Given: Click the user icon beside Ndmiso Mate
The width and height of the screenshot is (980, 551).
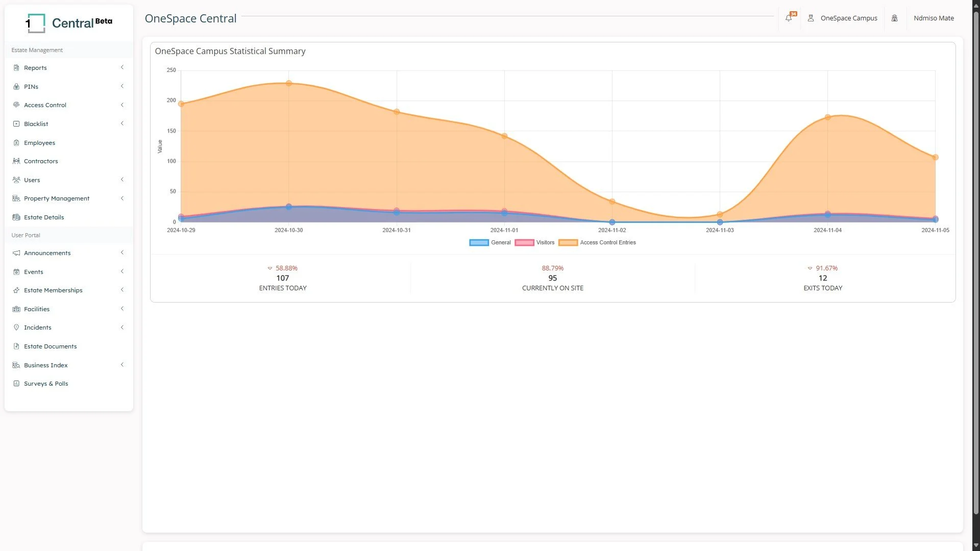Looking at the screenshot, I should (x=894, y=18).
